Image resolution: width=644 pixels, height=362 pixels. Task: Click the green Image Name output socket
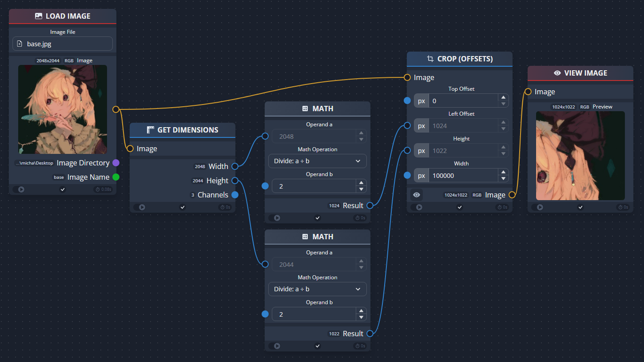[x=115, y=177]
